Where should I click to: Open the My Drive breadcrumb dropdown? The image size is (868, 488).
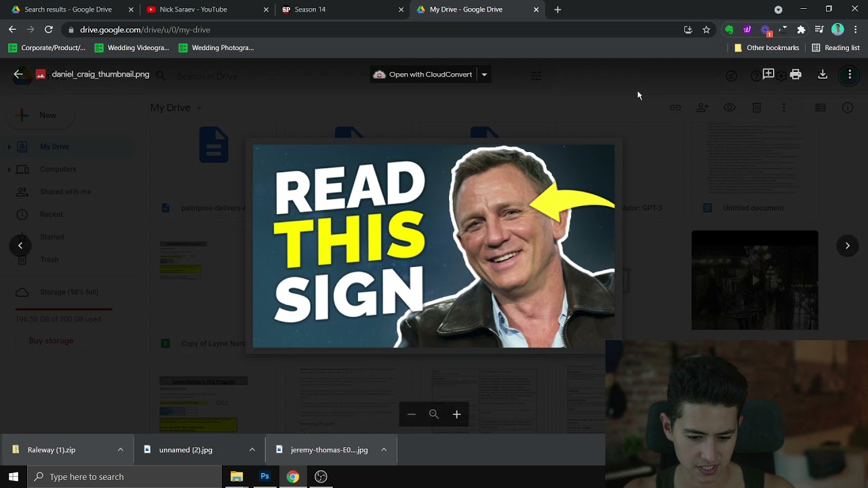pos(198,107)
